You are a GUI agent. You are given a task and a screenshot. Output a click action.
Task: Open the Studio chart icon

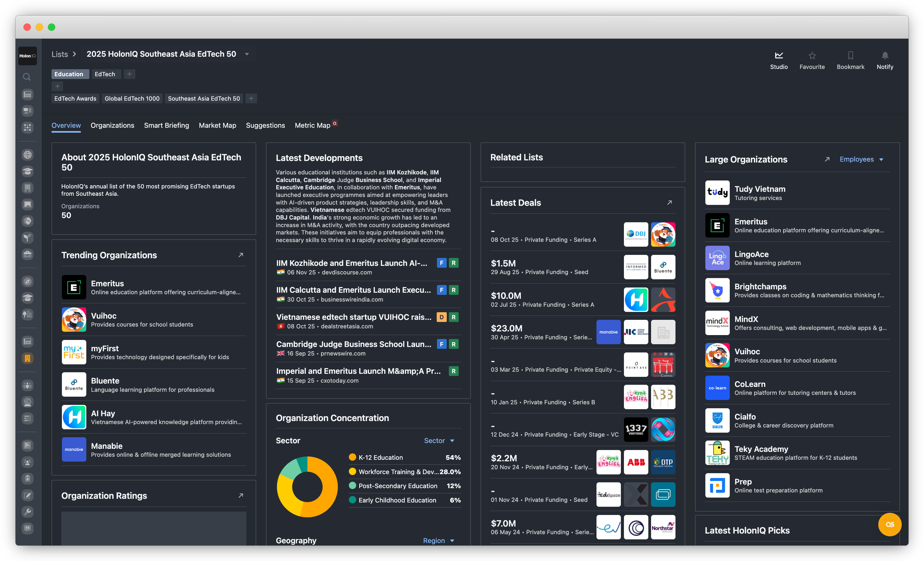(779, 55)
